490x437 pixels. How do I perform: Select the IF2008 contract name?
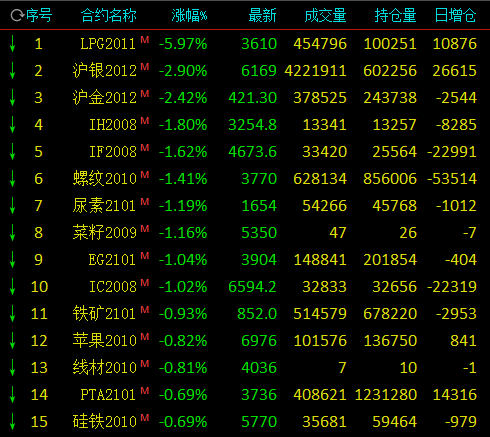[x=113, y=152]
